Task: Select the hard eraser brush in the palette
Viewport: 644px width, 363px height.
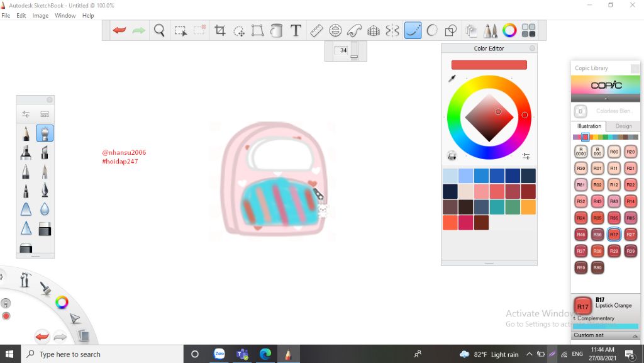Action: coord(45,229)
